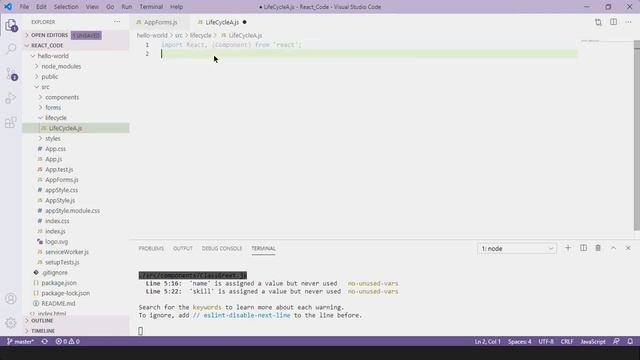
Task: Switch to the Problems panel tab
Action: pos(151,249)
